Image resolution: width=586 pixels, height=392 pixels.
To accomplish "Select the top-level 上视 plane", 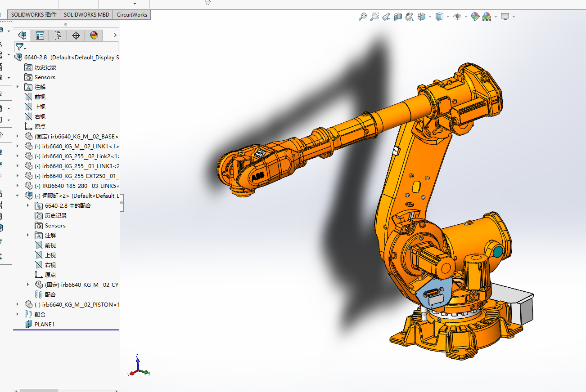I will 35,107.
